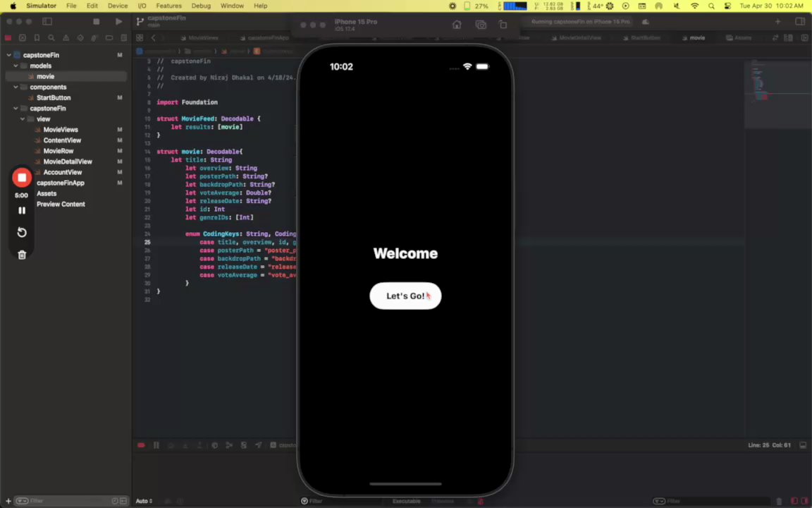The height and width of the screenshot is (508, 812).
Task: Open the Features menu
Action: click(169, 6)
